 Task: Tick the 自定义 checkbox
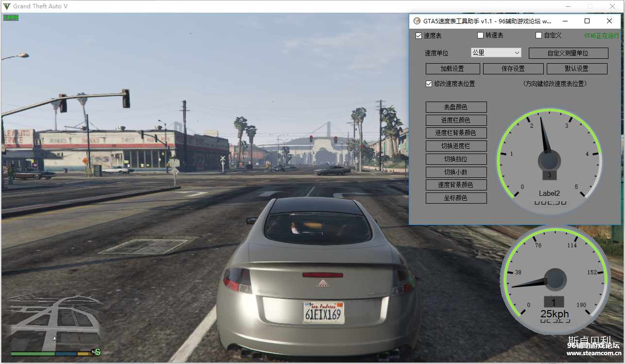point(538,35)
